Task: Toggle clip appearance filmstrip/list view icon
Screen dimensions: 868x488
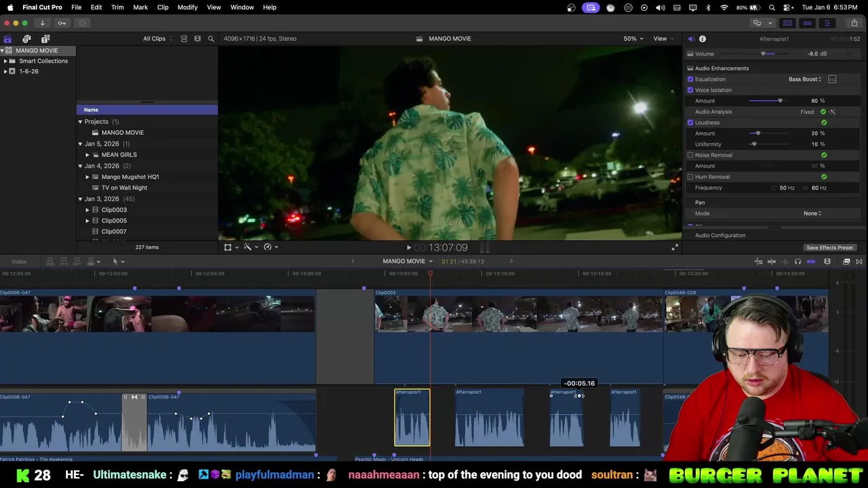Action: click(x=184, y=39)
